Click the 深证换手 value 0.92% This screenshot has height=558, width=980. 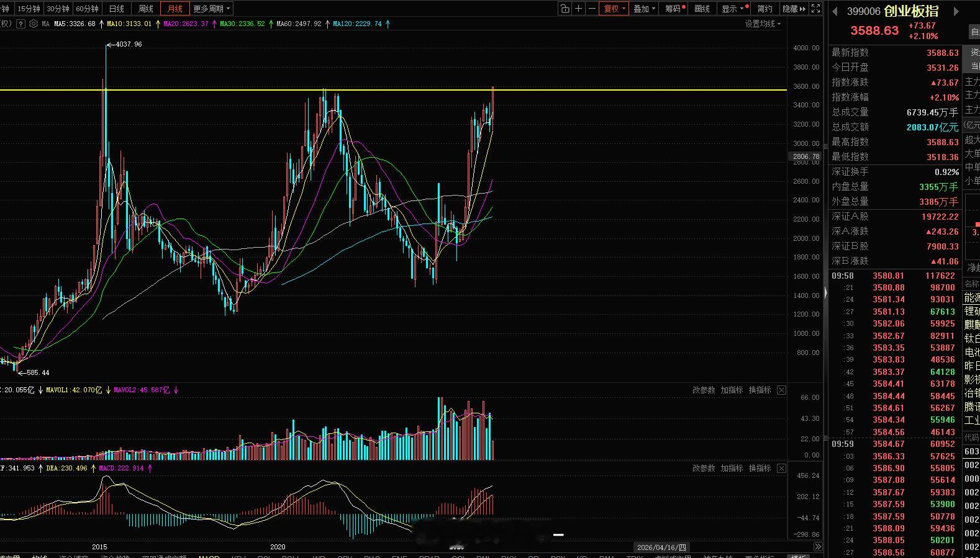[x=946, y=172]
